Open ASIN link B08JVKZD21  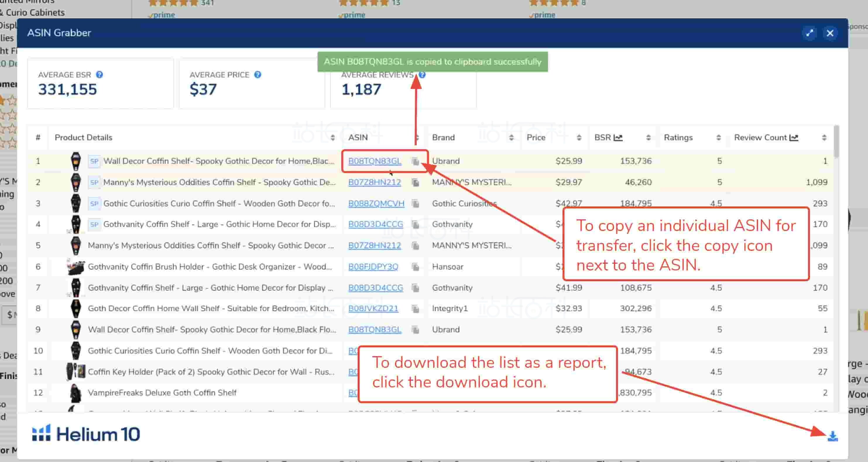pyautogui.click(x=373, y=309)
